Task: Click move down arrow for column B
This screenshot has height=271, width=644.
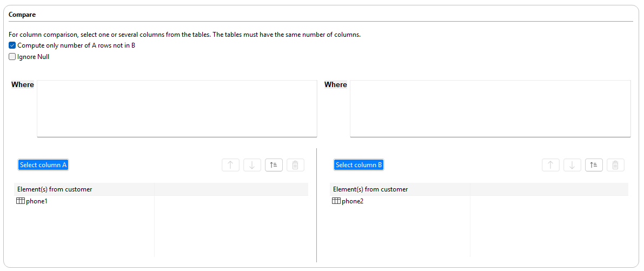Action: [x=572, y=165]
